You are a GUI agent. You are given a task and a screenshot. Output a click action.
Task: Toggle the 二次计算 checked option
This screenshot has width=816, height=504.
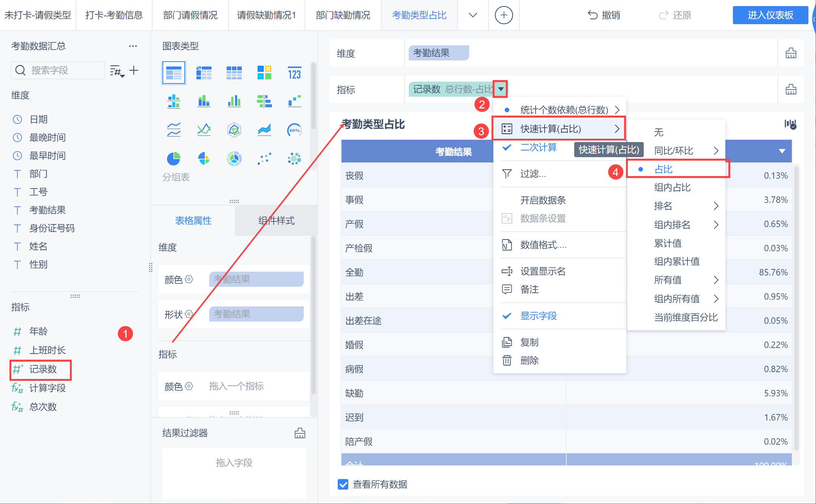[x=538, y=147]
